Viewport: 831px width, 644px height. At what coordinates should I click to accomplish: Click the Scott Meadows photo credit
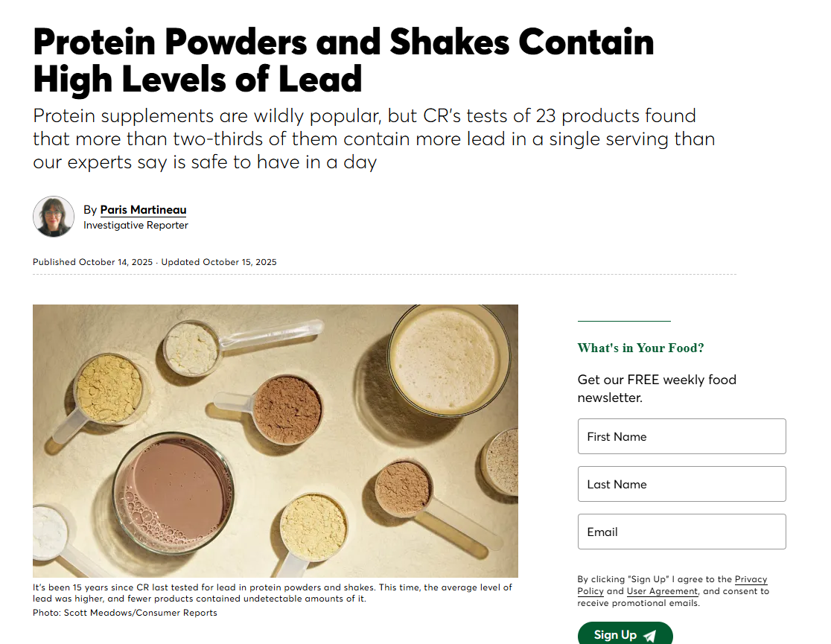tap(125, 613)
